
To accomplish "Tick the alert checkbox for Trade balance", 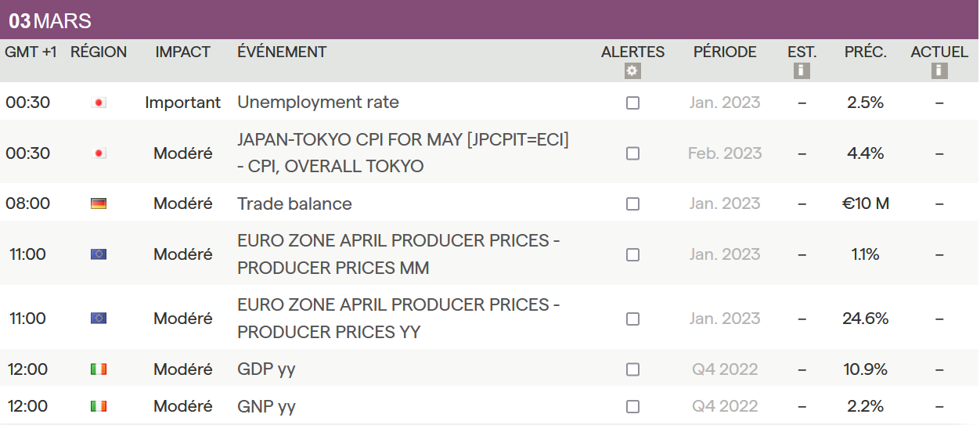I will point(632,203).
